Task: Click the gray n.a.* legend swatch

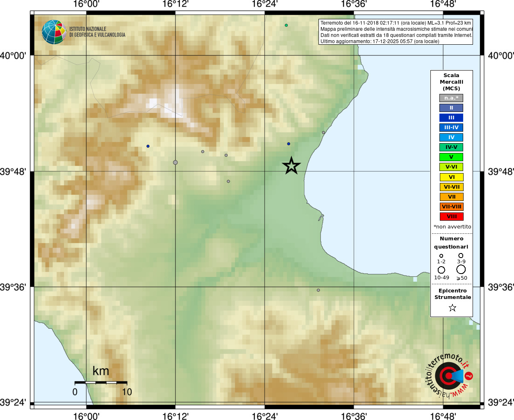Action: pyautogui.click(x=451, y=98)
